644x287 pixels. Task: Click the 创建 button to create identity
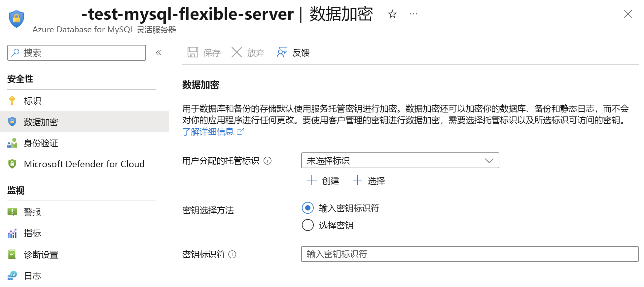(323, 181)
